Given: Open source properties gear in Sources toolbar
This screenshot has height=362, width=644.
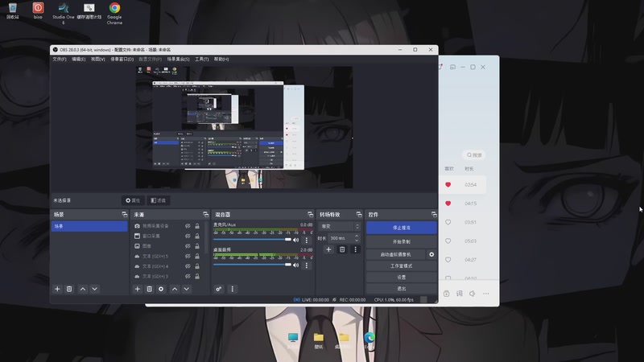Looking at the screenshot, I should (161, 289).
